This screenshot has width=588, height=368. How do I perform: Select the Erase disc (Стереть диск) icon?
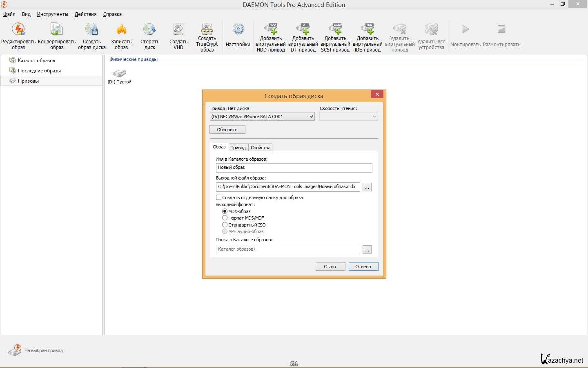point(149,30)
